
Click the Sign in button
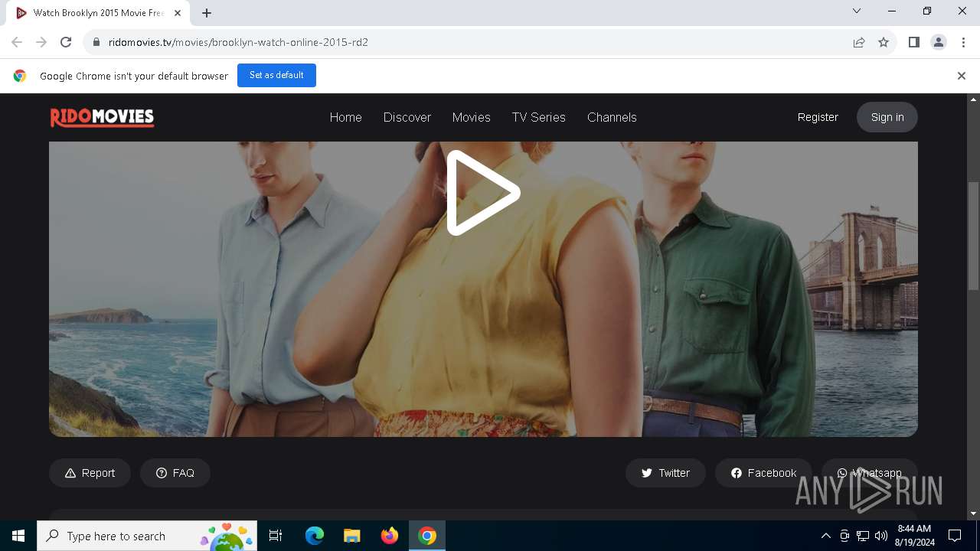(887, 117)
